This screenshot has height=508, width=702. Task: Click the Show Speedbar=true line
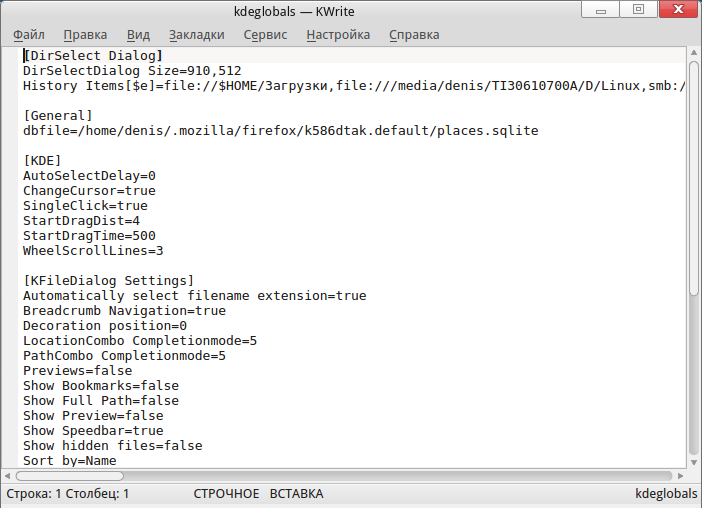pyautogui.click(x=93, y=431)
